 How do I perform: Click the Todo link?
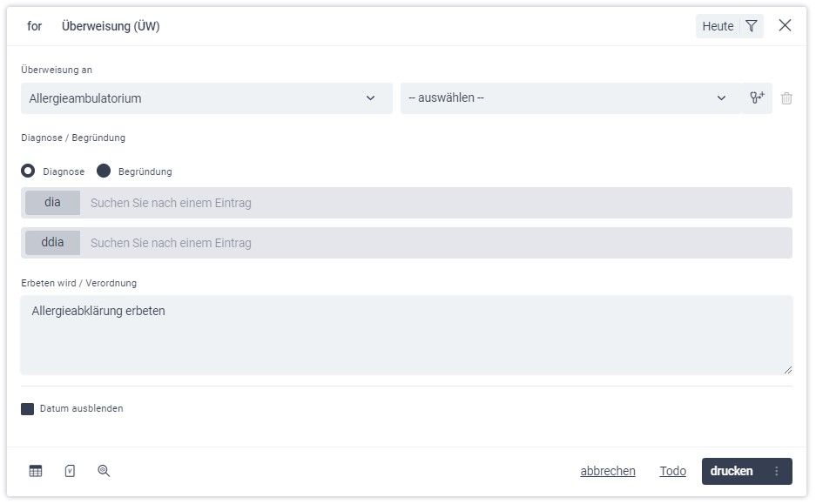tap(672, 471)
